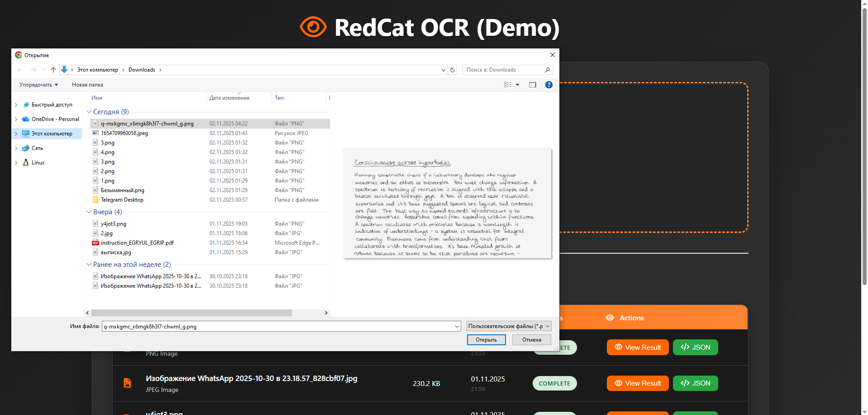Collapse the Сегодня (9) group chevron
This screenshot has height=415, width=868.
[x=89, y=111]
